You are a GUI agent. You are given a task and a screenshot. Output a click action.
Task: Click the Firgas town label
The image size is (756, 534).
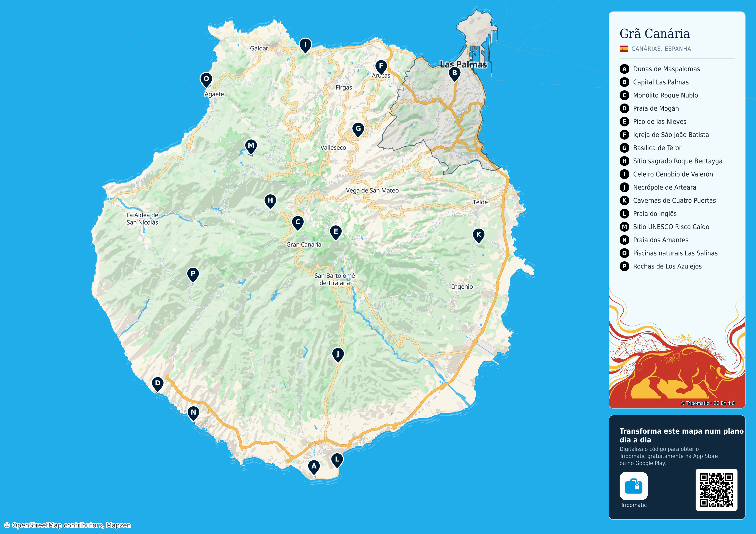(x=344, y=88)
